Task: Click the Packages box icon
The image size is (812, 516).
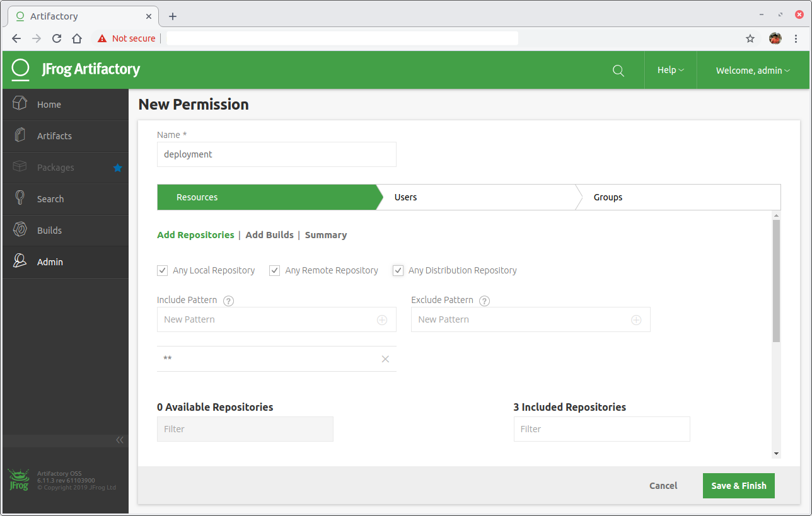Action: pyautogui.click(x=20, y=166)
